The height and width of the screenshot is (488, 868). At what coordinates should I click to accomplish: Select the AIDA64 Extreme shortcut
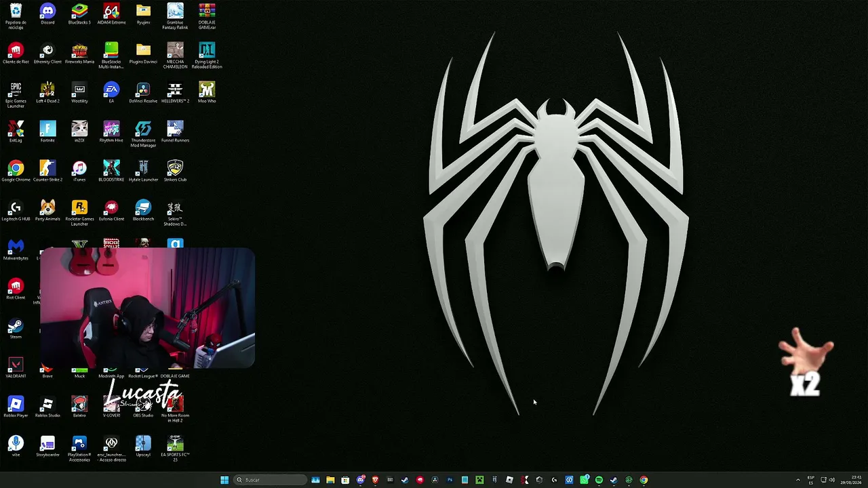click(111, 14)
